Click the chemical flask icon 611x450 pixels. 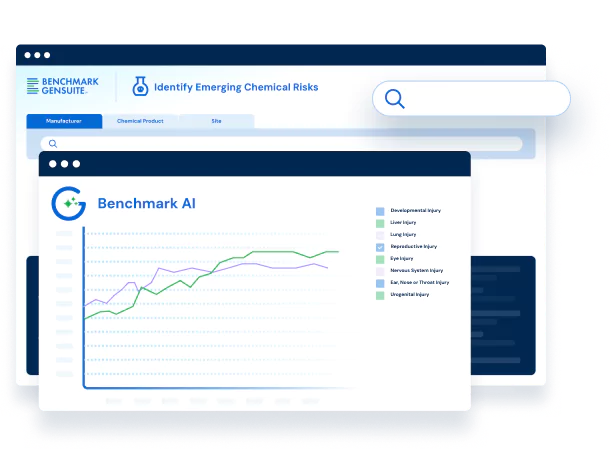click(x=140, y=86)
